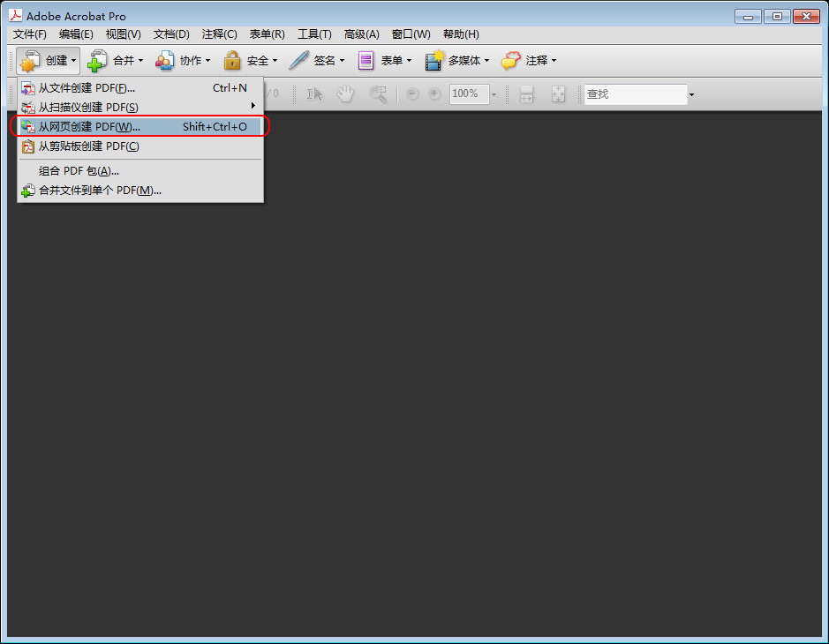This screenshot has width=829, height=644.
Task: Open the 高级(A) menu
Action: point(362,34)
